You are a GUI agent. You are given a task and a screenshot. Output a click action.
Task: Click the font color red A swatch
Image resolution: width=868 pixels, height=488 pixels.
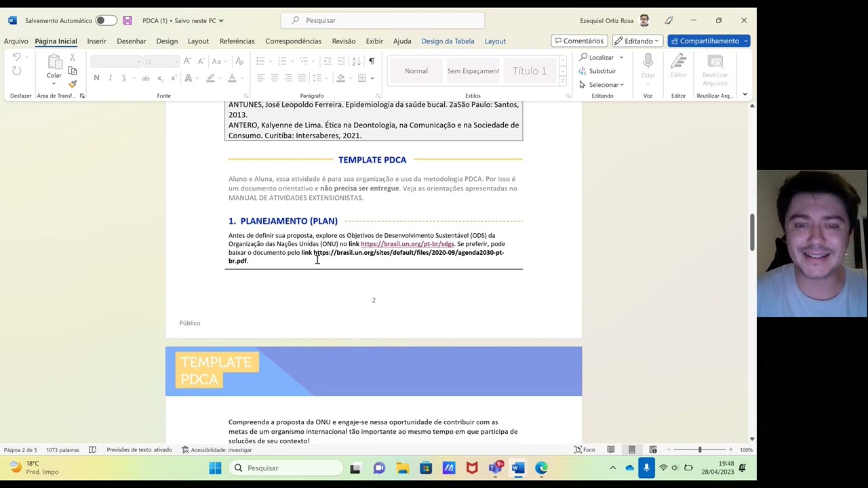[x=231, y=78]
